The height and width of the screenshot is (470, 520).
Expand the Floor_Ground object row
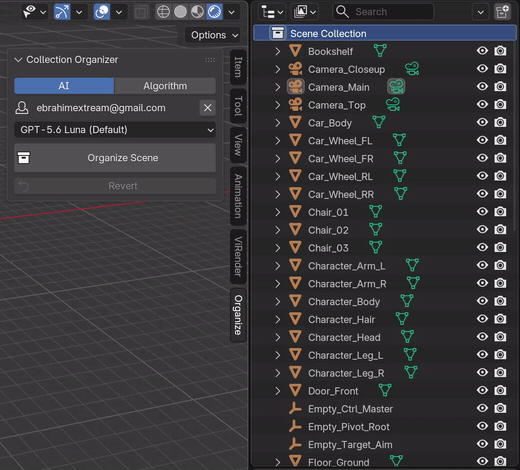click(x=278, y=462)
